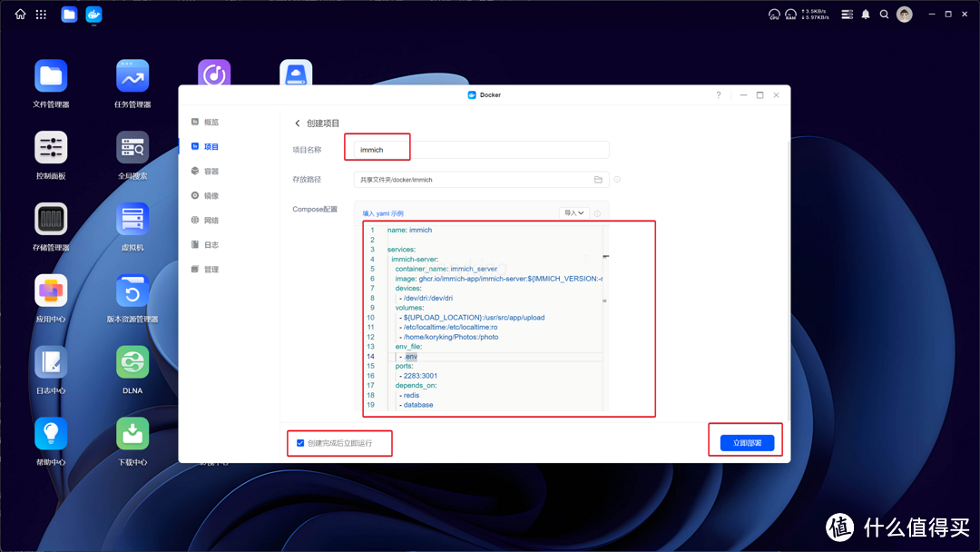Click the Docker help question mark
Viewport: 980px width, 552px height.
tap(719, 95)
